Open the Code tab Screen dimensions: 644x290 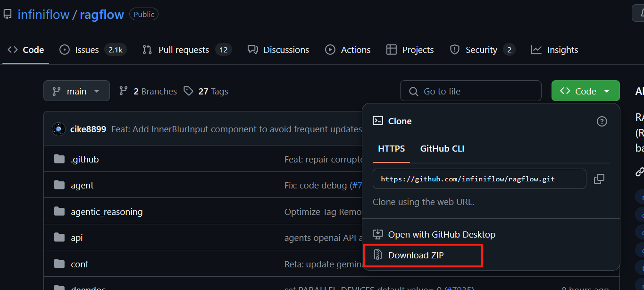26,50
